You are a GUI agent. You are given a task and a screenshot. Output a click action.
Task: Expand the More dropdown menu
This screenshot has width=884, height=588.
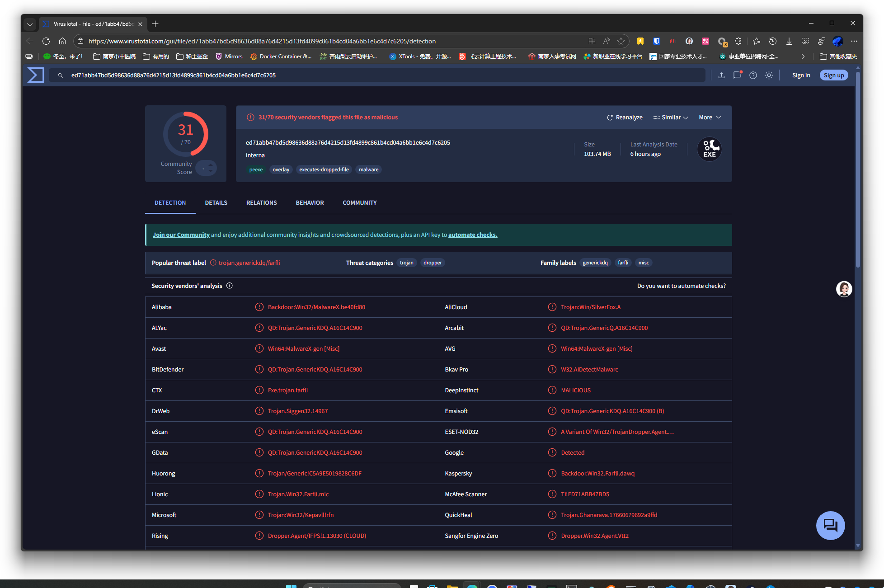[x=710, y=118]
